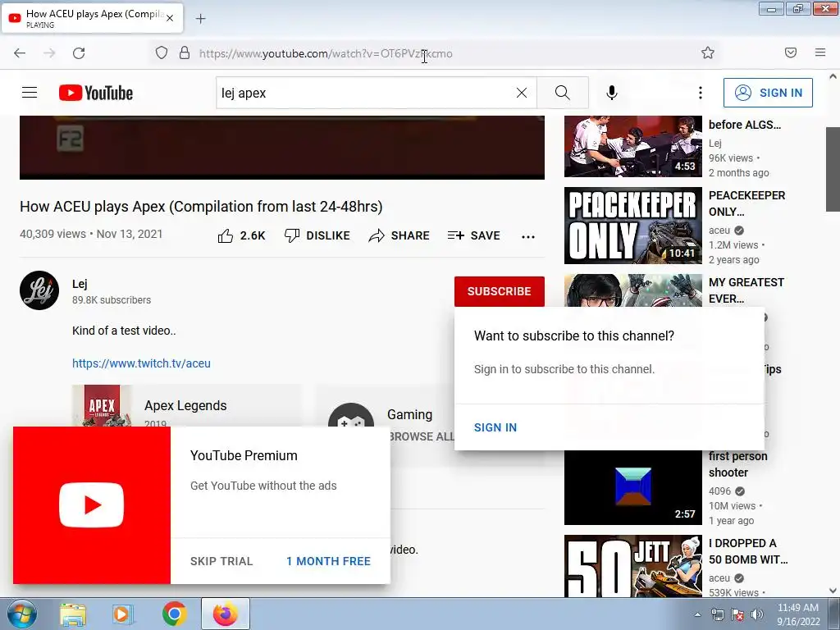Open the PEACEKEEPER ONLY video thumbnail
Image resolution: width=840 pixels, height=630 pixels.
coord(632,226)
